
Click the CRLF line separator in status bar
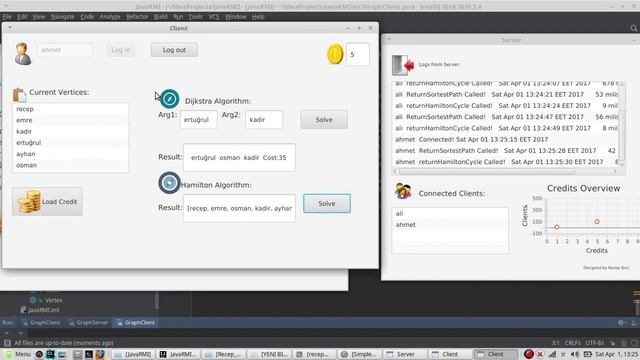coord(573,343)
